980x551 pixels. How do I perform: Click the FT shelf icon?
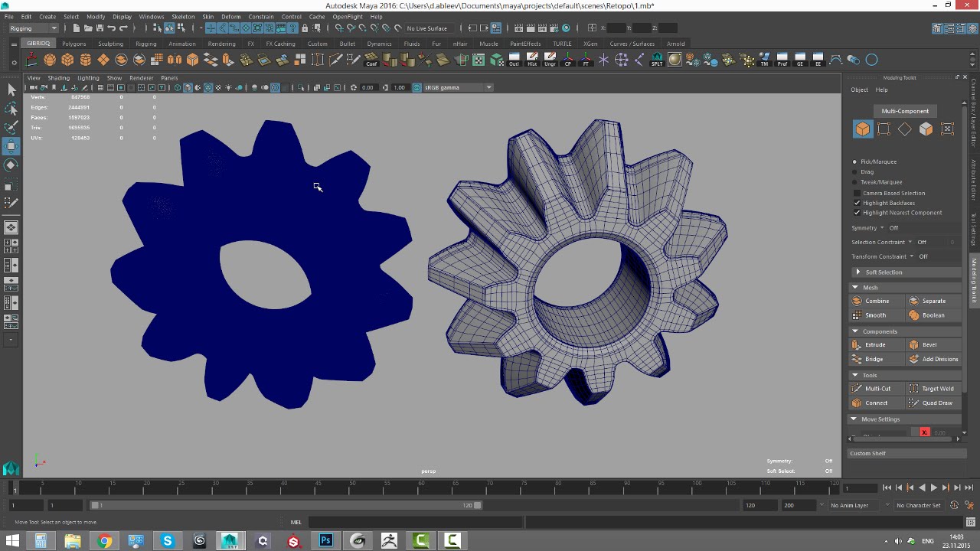pyautogui.click(x=586, y=60)
